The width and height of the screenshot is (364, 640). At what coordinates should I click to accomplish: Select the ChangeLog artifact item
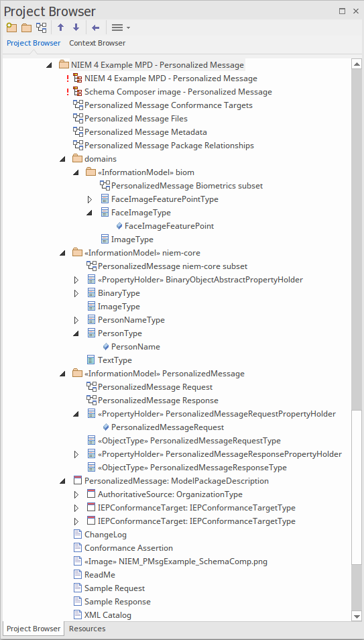point(106,534)
